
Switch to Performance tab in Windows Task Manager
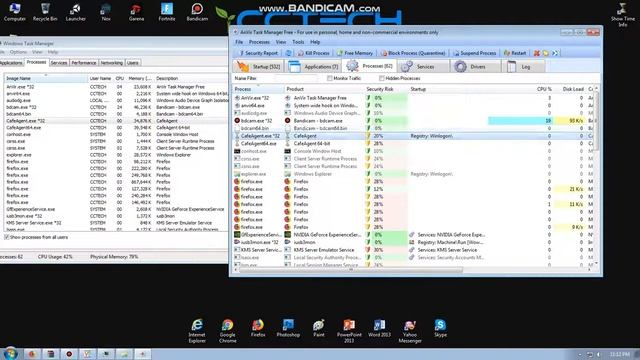tap(84, 63)
